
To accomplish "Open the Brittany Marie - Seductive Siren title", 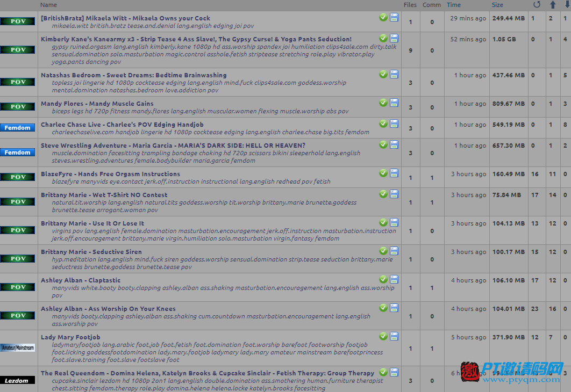I will coord(91,252).
